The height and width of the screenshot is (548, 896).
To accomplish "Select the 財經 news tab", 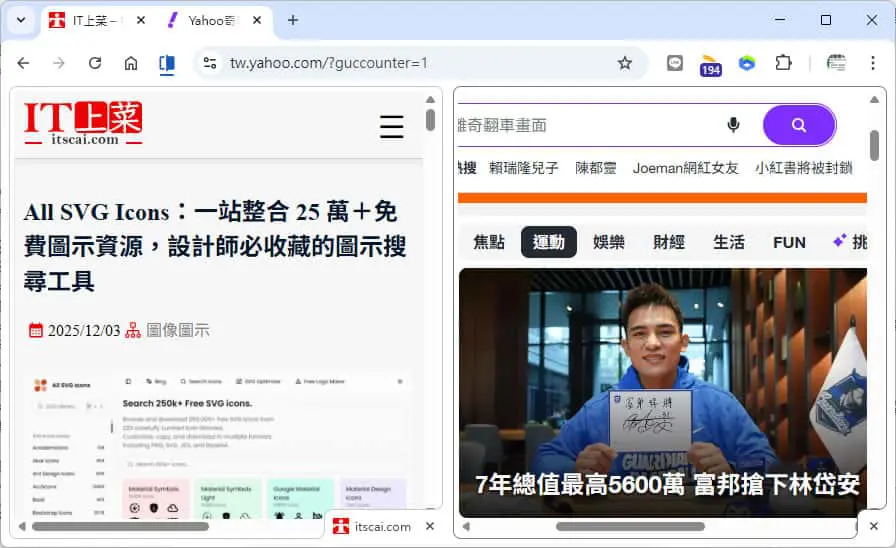I will click(669, 242).
